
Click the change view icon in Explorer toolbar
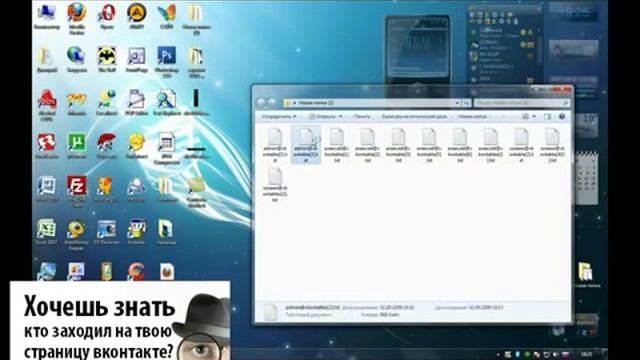(x=526, y=117)
